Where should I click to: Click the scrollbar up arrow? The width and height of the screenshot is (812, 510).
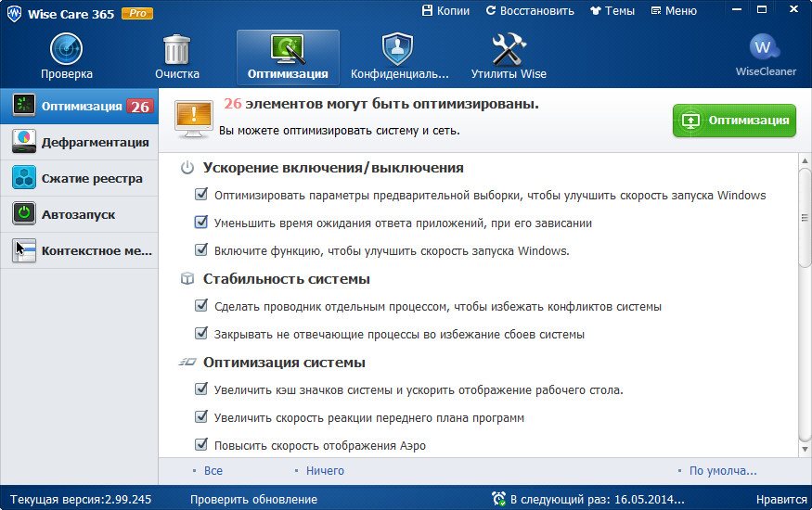805,160
